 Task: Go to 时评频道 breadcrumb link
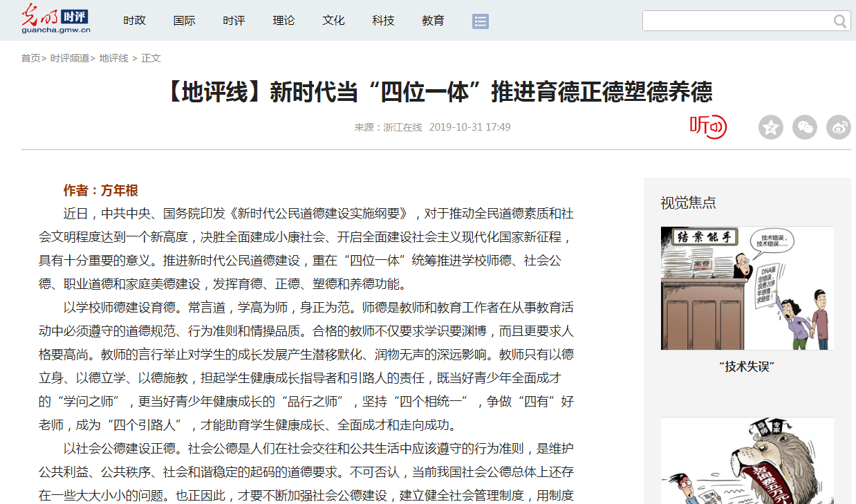coord(70,58)
